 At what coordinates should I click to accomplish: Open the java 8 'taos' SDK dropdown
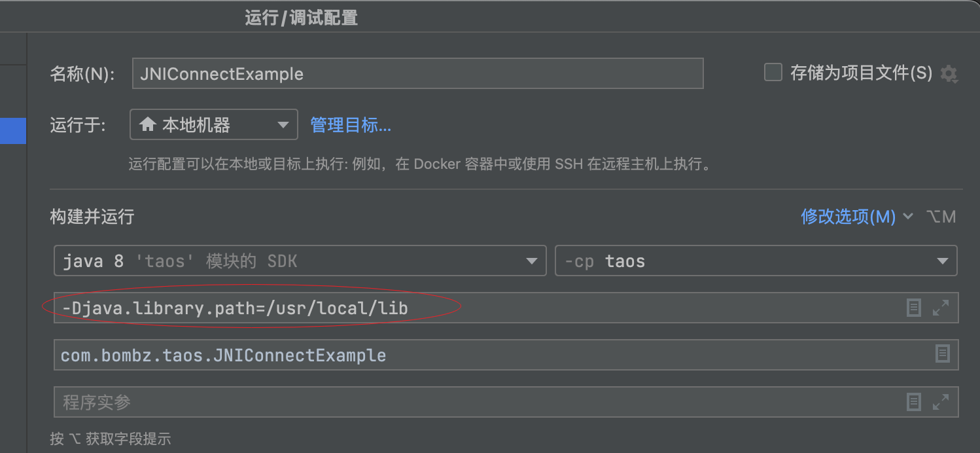pos(532,261)
